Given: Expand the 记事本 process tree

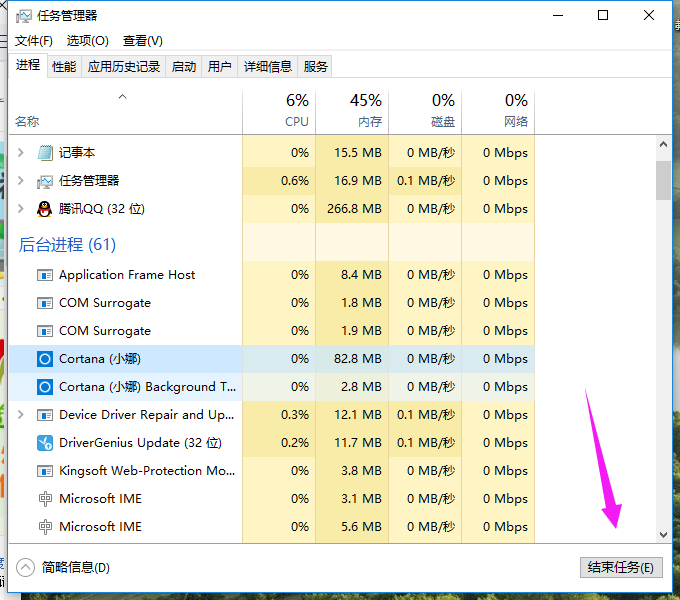Looking at the screenshot, I should pos(21,153).
